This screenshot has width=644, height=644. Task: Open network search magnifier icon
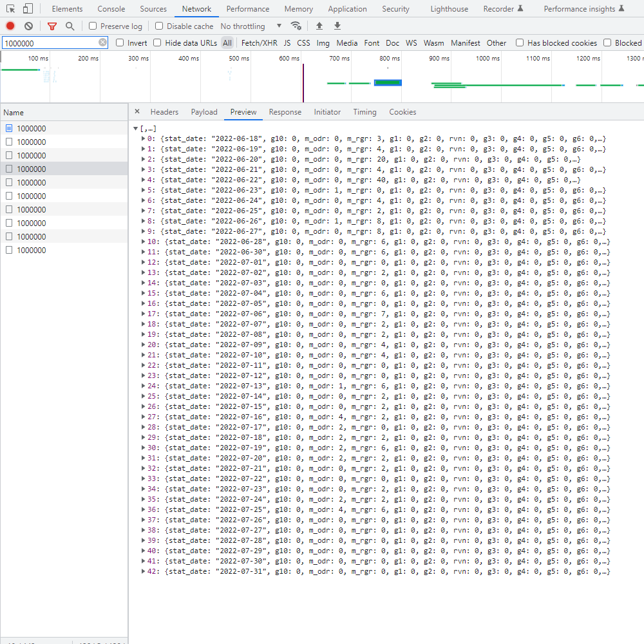click(x=70, y=26)
